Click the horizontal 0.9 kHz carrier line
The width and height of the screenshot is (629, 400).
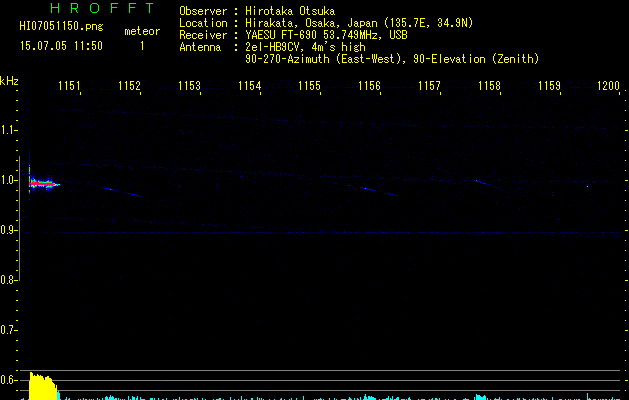pos(321,232)
